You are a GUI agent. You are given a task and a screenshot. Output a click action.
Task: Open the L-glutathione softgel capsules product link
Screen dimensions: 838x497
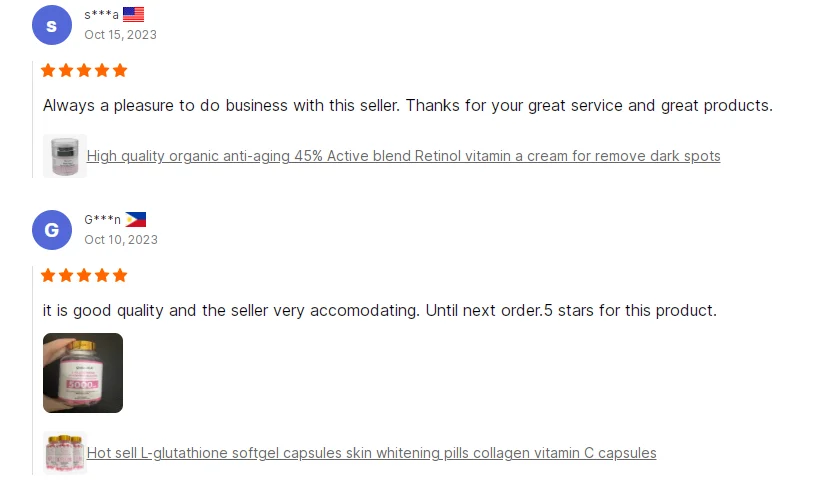pyautogui.click(x=371, y=453)
